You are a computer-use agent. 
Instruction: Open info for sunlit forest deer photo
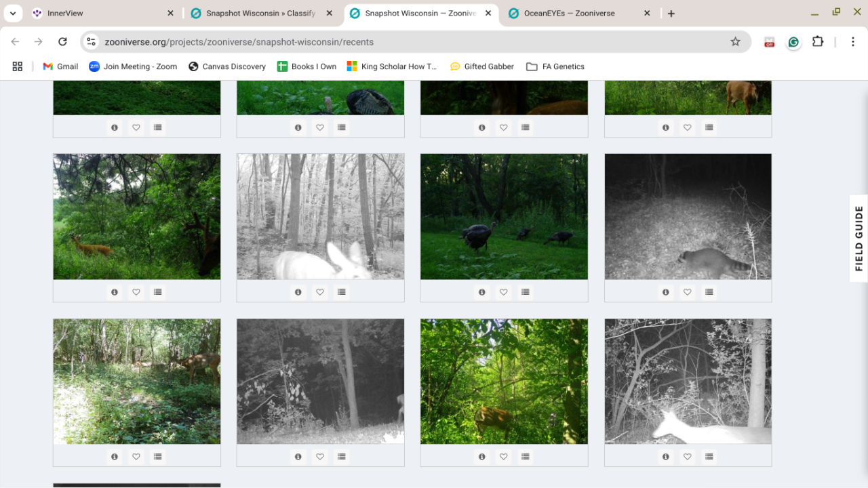point(115,457)
